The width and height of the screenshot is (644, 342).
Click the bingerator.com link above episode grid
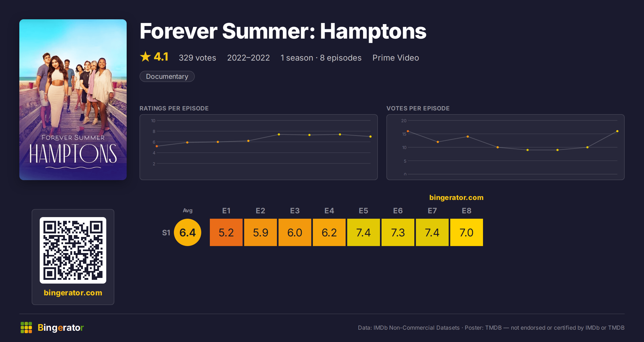tap(456, 198)
